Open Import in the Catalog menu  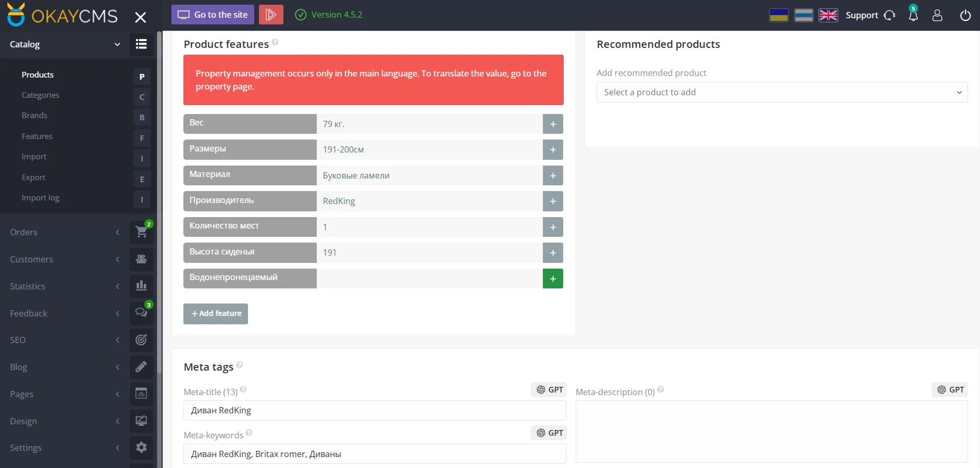click(x=34, y=157)
